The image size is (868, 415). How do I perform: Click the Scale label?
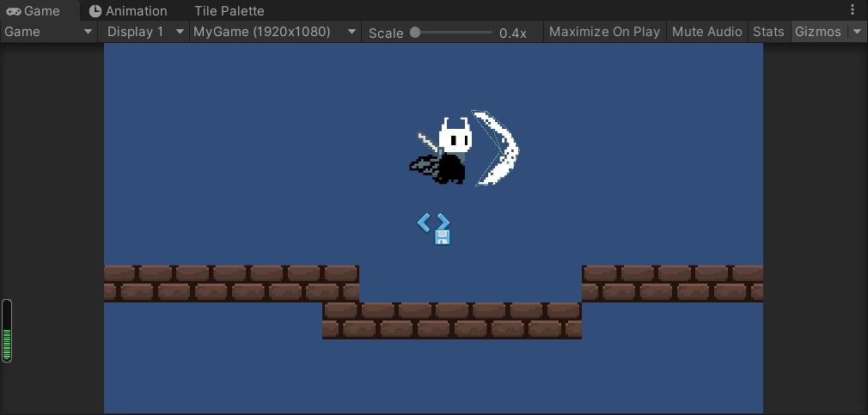click(386, 34)
